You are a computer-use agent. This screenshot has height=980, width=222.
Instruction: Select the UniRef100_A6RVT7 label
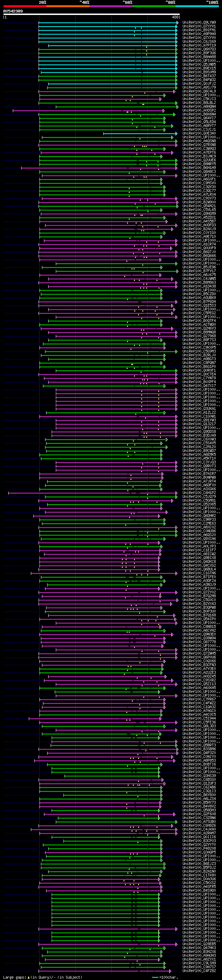tap(199, 125)
